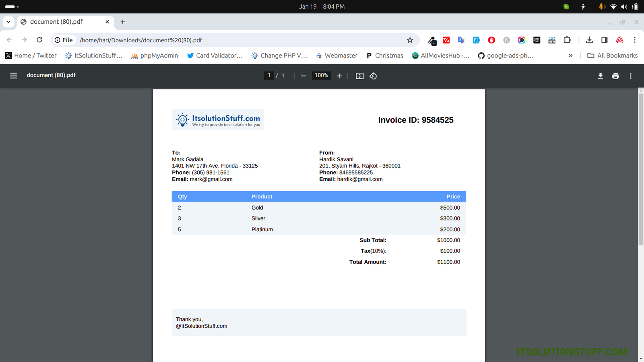Download the PDF from the viewer toolbar
This screenshot has height=362, width=644.
click(x=600, y=76)
